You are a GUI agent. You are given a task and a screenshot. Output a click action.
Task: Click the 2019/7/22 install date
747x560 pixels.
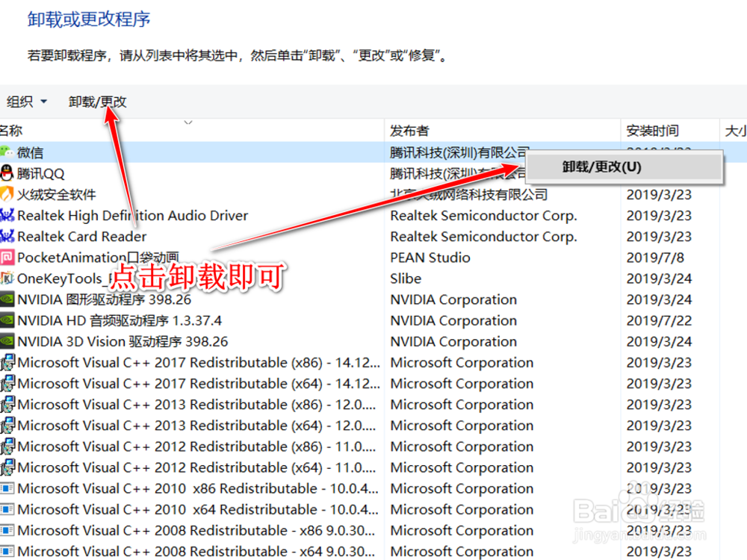[659, 320]
